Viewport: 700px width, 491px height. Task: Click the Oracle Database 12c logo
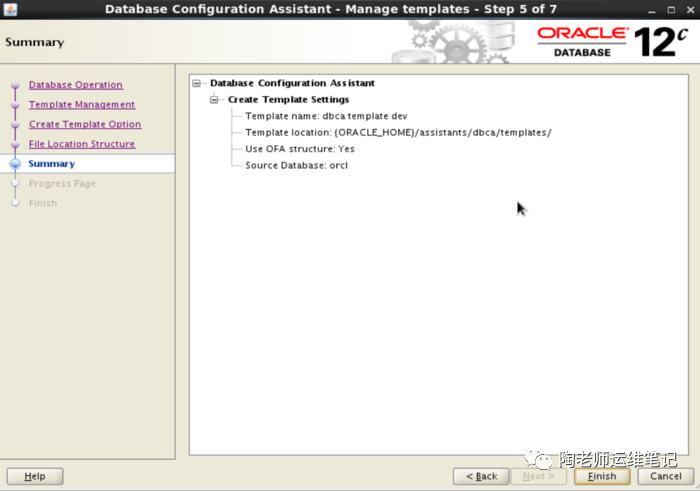pos(612,42)
